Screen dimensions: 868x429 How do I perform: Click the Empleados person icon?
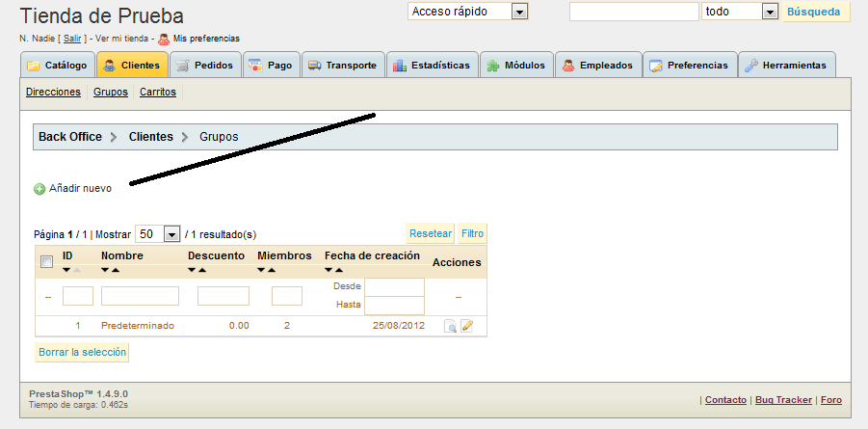[x=568, y=66]
